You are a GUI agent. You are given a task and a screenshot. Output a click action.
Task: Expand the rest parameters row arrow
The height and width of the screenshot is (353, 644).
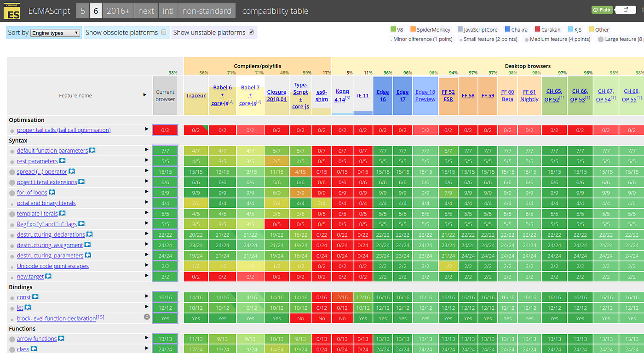[x=147, y=160]
